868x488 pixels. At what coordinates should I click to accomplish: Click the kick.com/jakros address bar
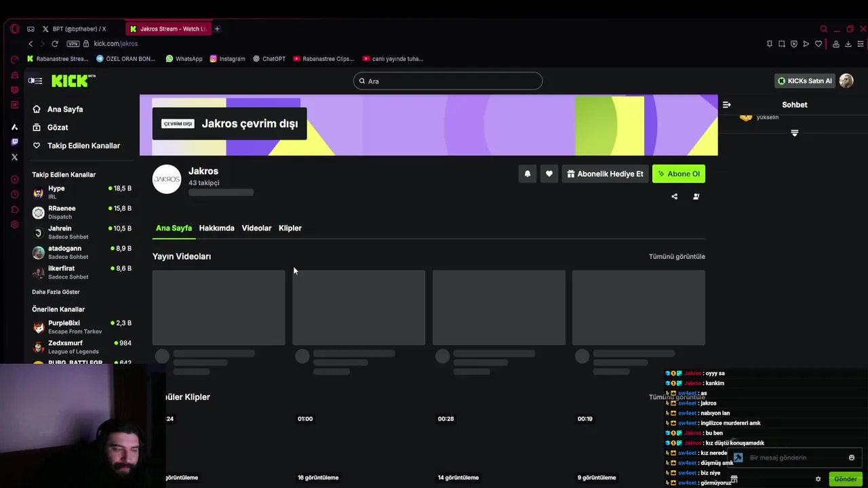tap(116, 44)
